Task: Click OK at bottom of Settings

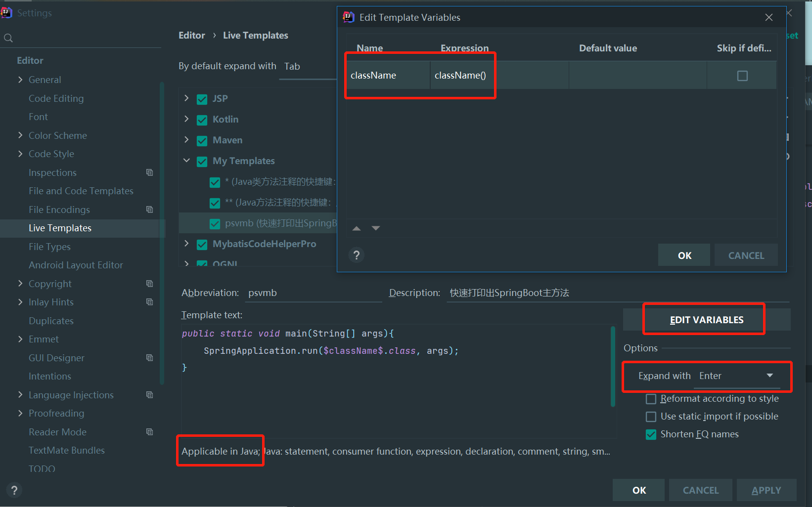Action: pyautogui.click(x=639, y=490)
